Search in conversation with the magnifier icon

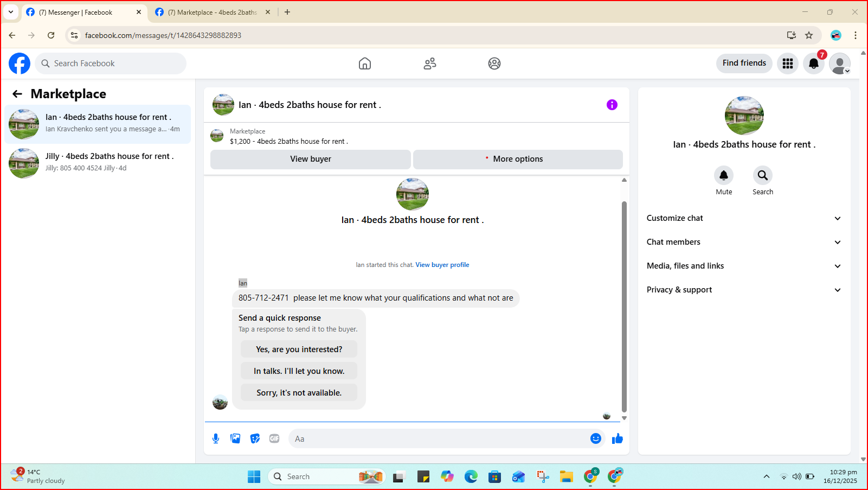(x=763, y=175)
